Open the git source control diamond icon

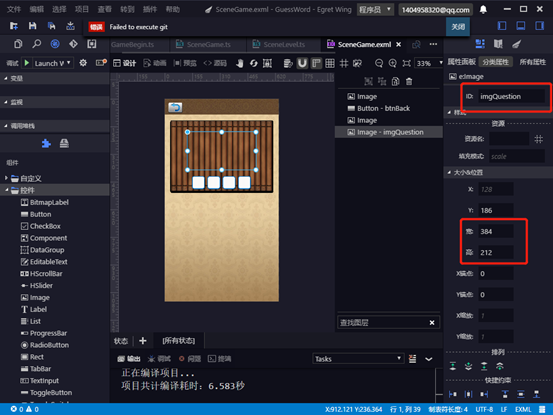coord(73,44)
